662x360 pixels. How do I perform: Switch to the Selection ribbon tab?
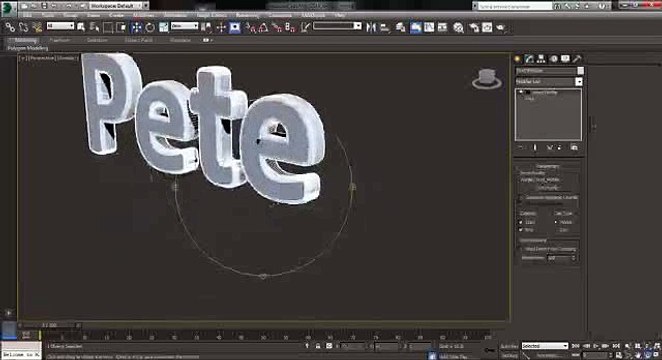pos(97,41)
